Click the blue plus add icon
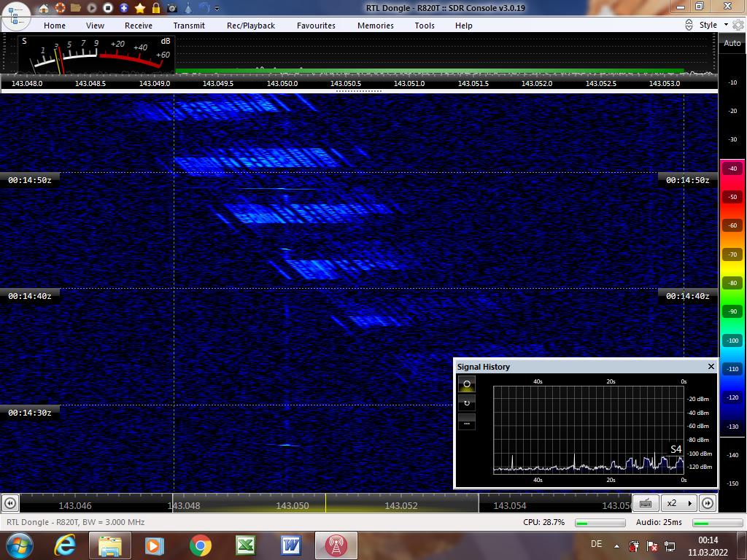 tap(124, 8)
